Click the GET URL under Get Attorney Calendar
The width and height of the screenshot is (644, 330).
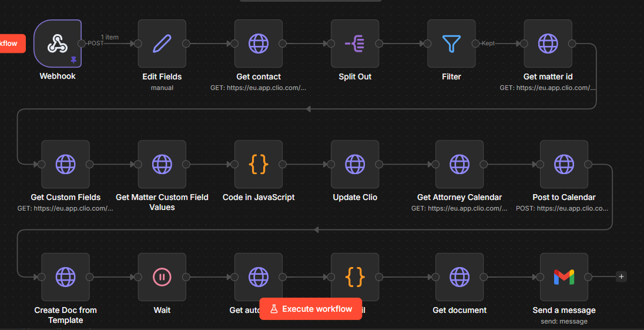pos(459,208)
